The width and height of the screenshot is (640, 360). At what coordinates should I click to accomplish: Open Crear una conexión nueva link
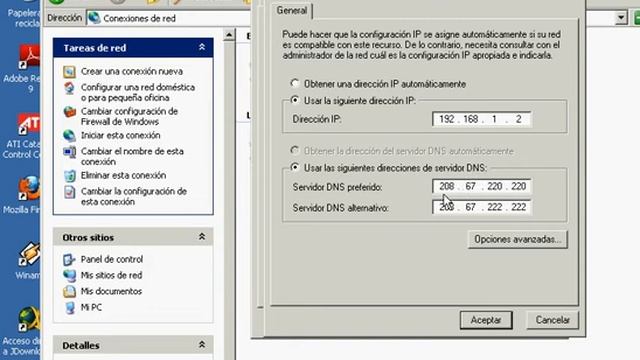click(x=131, y=71)
